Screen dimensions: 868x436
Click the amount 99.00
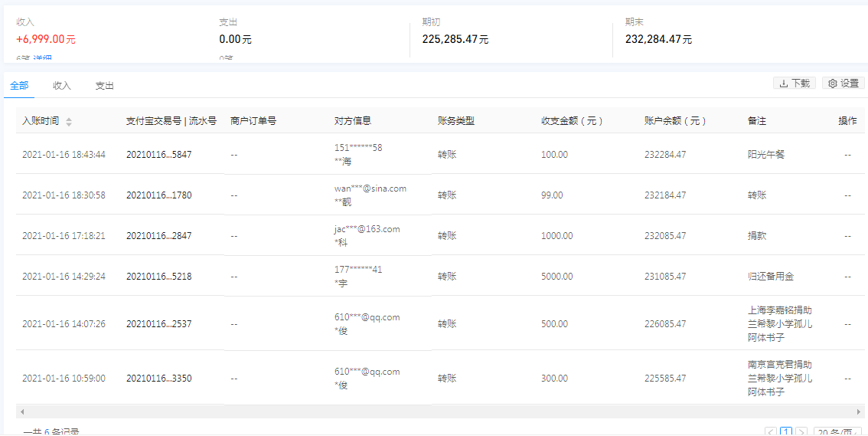[552, 195]
